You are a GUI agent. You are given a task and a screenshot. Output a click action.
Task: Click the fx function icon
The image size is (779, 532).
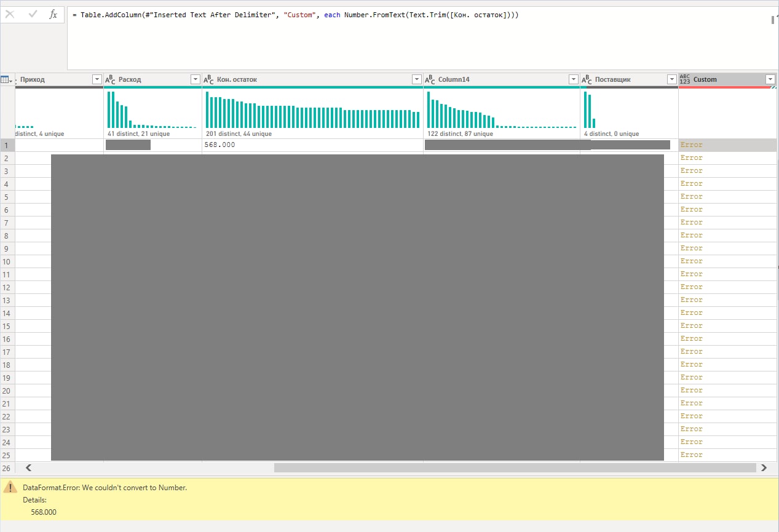[53, 15]
